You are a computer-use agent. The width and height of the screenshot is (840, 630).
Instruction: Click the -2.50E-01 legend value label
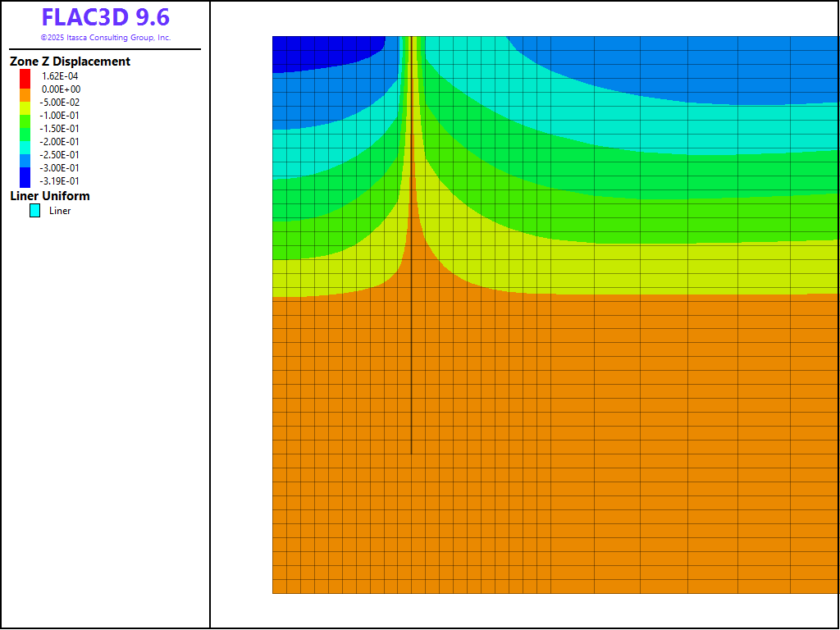[60, 155]
